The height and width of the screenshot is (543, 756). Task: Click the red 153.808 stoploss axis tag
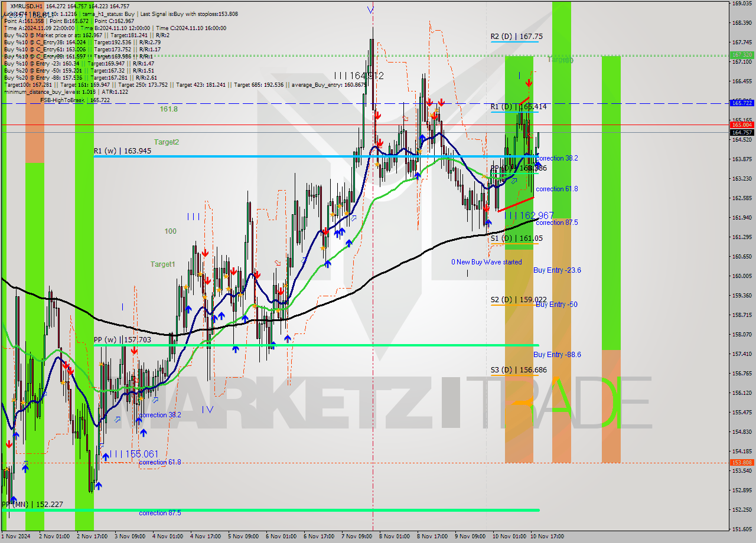click(x=742, y=463)
